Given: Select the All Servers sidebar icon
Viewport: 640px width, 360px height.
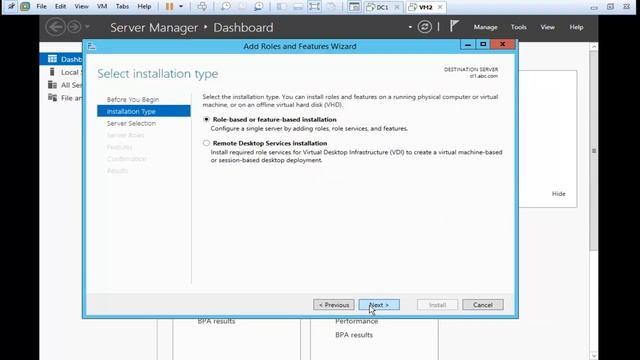Looking at the screenshot, I should click(x=52, y=85).
